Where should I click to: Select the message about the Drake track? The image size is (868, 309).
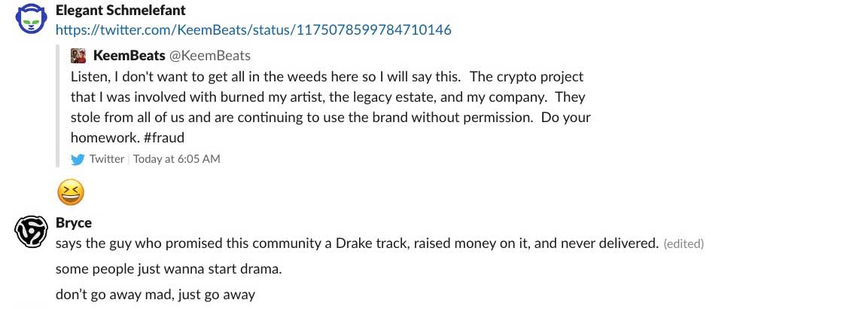[x=357, y=243]
